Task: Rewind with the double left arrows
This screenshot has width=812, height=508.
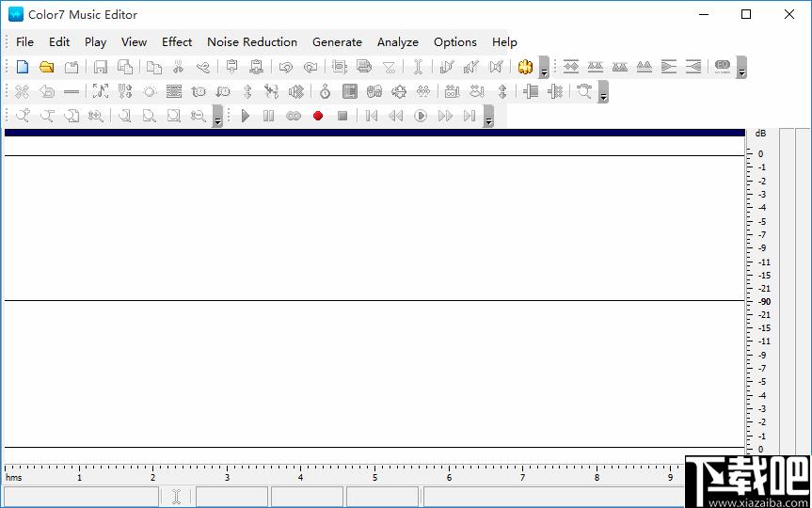Action: tap(395, 116)
